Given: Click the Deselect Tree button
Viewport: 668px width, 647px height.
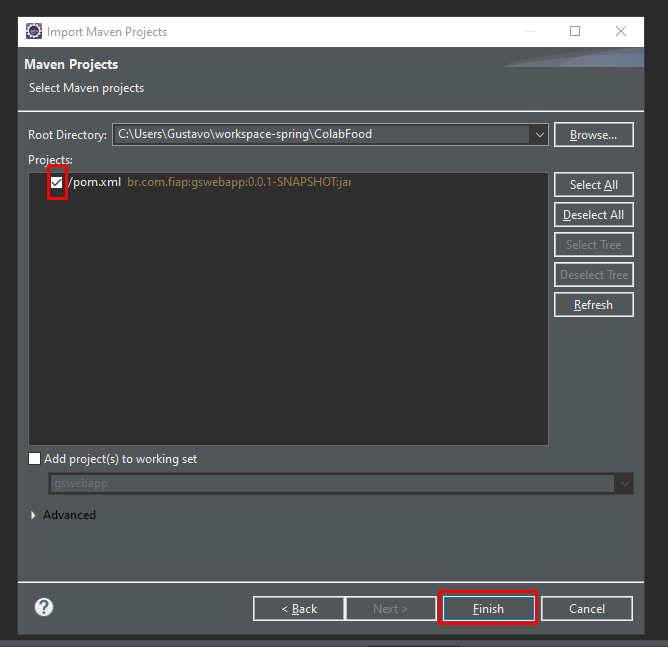Looking at the screenshot, I should pos(593,275).
